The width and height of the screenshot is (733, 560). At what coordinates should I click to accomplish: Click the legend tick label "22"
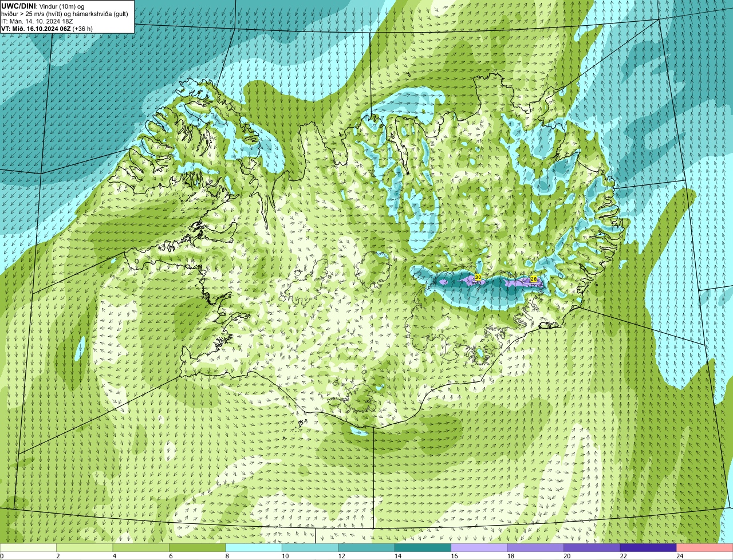[624, 556]
